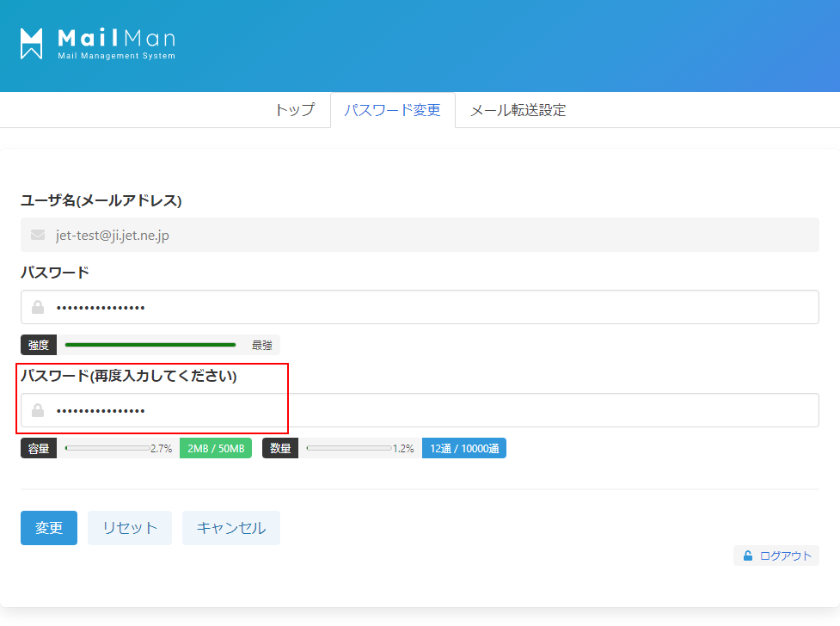Click the lock icon in the re-enter password field

tap(38, 410)
